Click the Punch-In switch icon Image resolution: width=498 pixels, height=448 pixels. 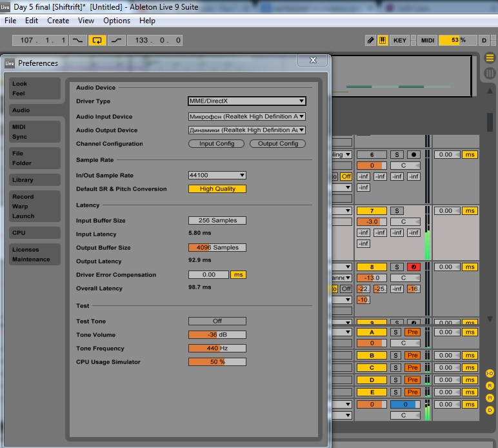click(x=77, y=40)
